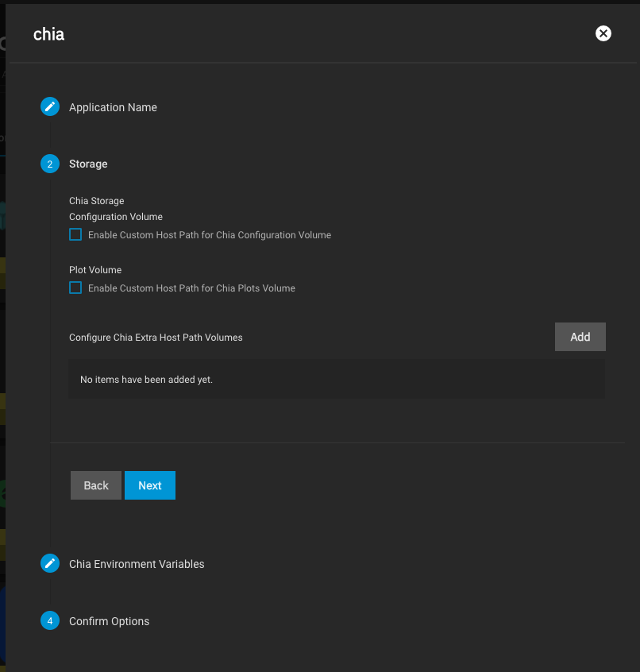Click the 'No items have been added yet' list area
This screenshot has width=640, height=672.
pos(337,379)
